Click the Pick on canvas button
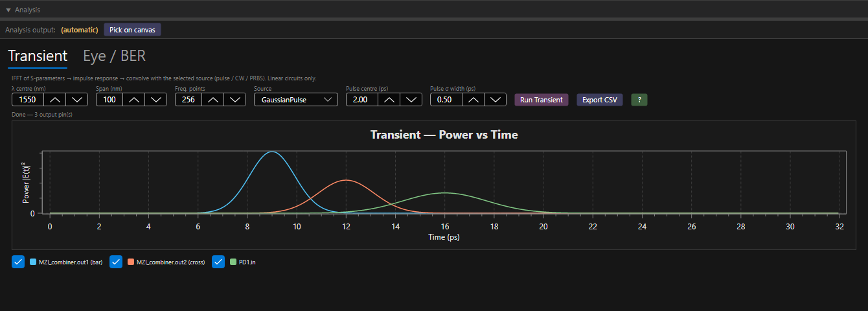Screen dimensions: 868x311 pyautogui.click(x=132, y=30)
